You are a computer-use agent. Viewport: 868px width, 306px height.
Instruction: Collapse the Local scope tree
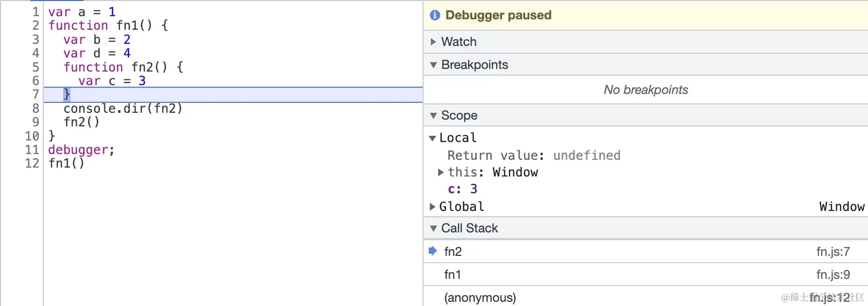point(432,138)
